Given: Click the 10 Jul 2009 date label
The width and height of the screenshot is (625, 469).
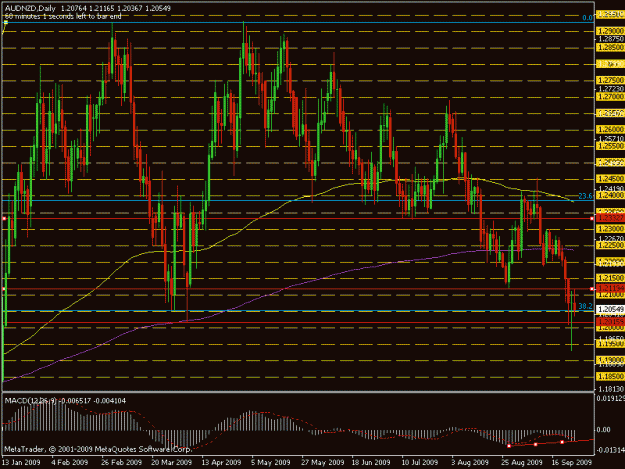Looking at the screenshot, I should tap(420, 462).
